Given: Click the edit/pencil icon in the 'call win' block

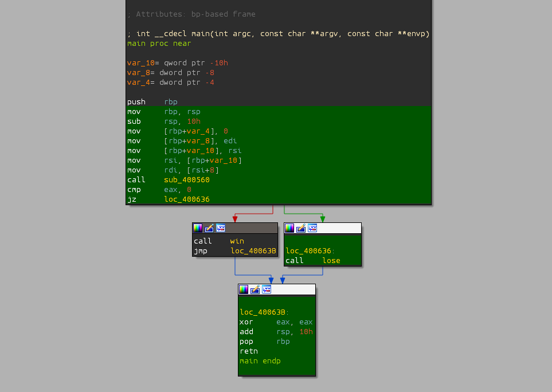Looking at the screenshot, I should click(x=209, y=228).
